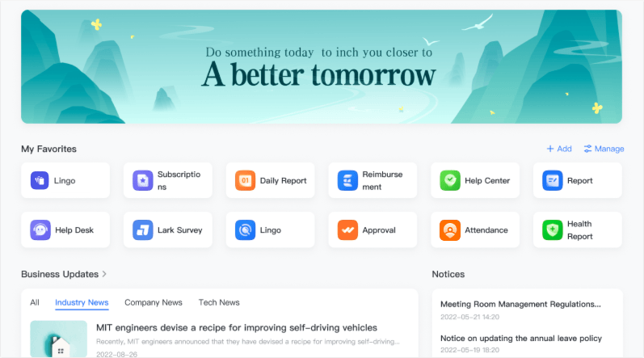Click the notice timestamp 2022-05-19 18:20

(x=469, y=350)
